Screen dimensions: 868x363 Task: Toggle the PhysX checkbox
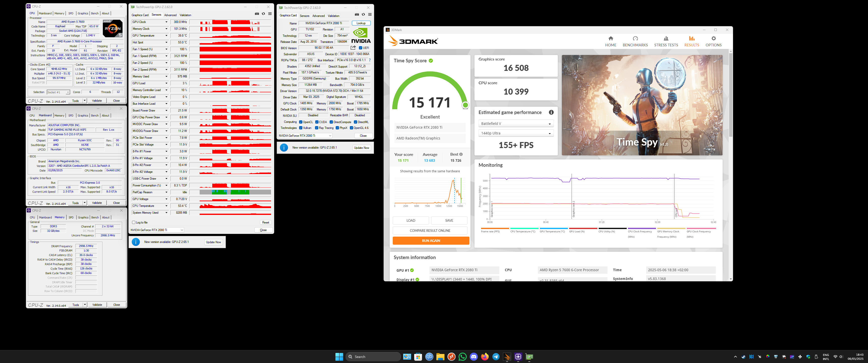click(337, 128)
